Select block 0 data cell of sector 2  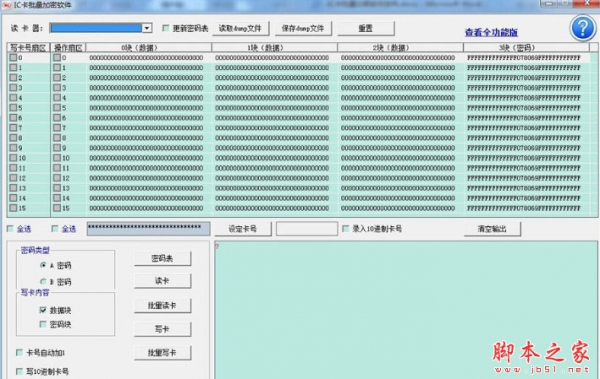tap(148, 78)
